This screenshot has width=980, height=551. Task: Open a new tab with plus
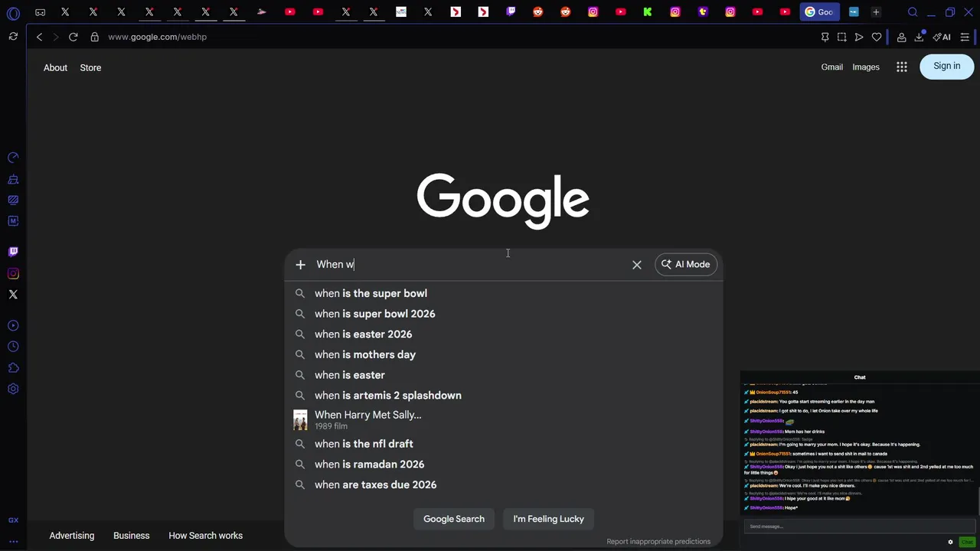pos(876,12)
